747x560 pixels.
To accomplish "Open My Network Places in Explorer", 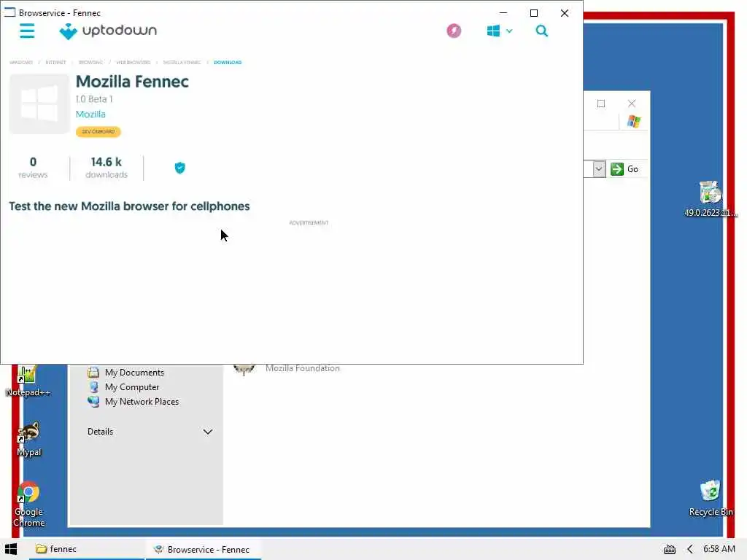I will 133,402.
